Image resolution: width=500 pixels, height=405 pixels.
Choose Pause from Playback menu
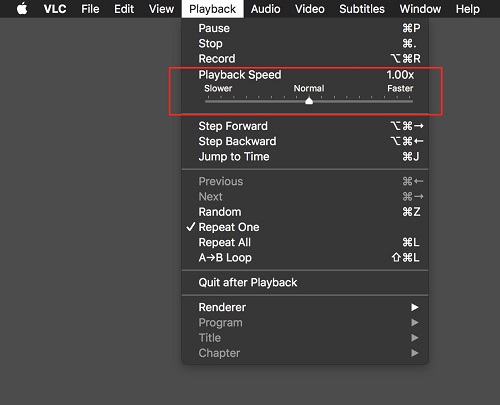[x=305, y=28]
